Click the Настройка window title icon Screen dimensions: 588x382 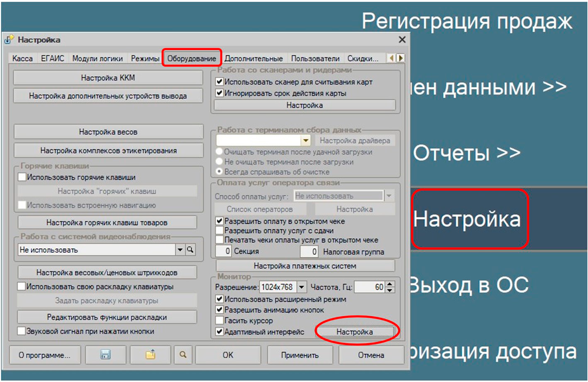(9, 40)
